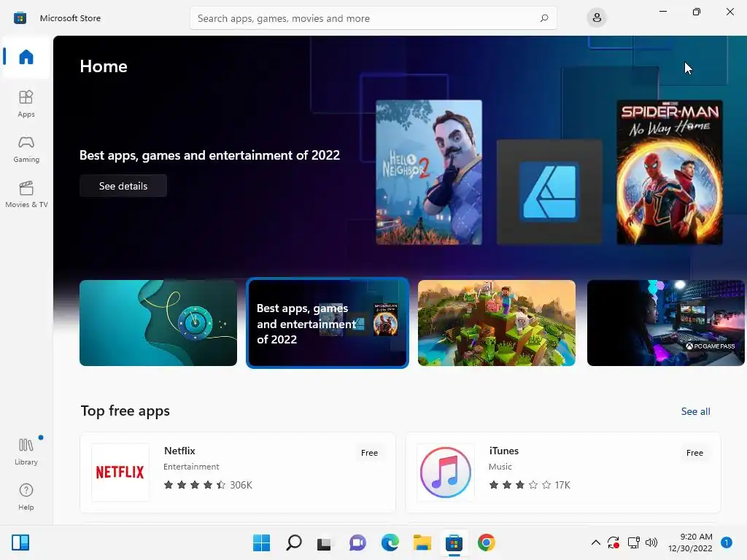
Task: Open the Windows Start menu
Action: point(261,542)
